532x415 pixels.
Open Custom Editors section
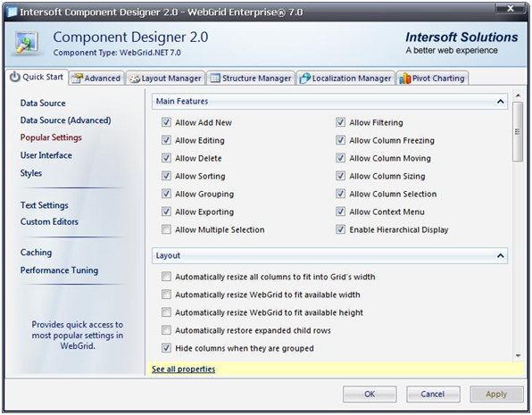[49, 222]
